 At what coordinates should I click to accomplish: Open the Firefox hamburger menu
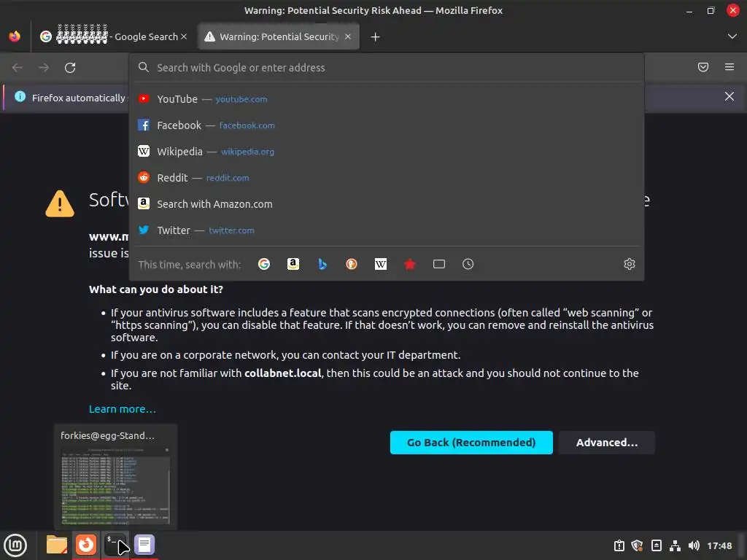tap(729, 67)
